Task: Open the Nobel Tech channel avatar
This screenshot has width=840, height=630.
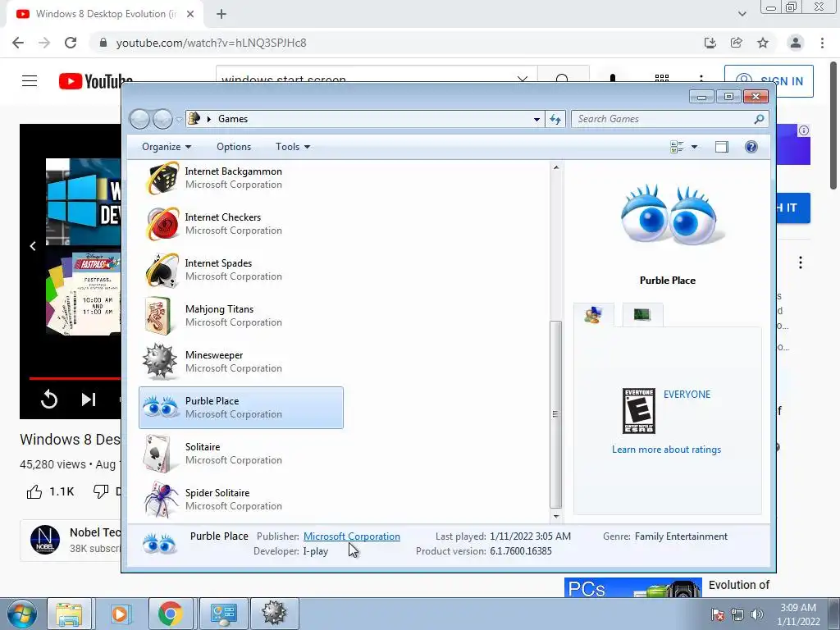Action: tap(45, 540)
